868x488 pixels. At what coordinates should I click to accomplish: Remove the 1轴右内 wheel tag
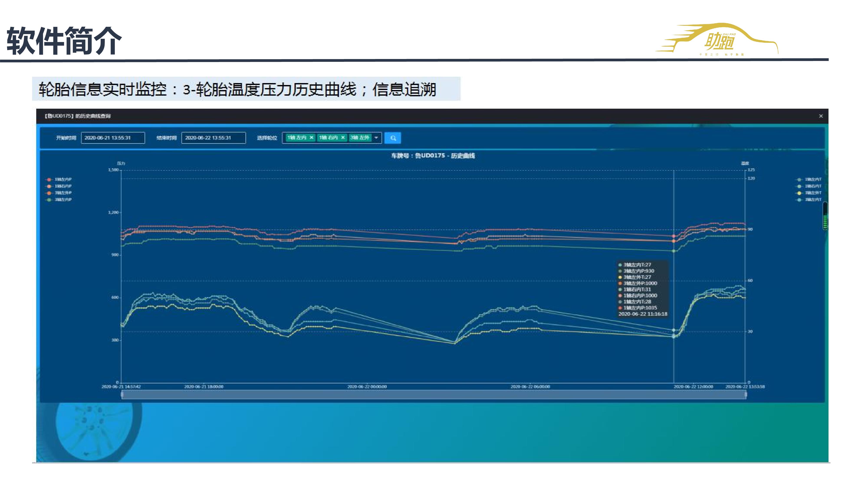(x=343, y=138)
